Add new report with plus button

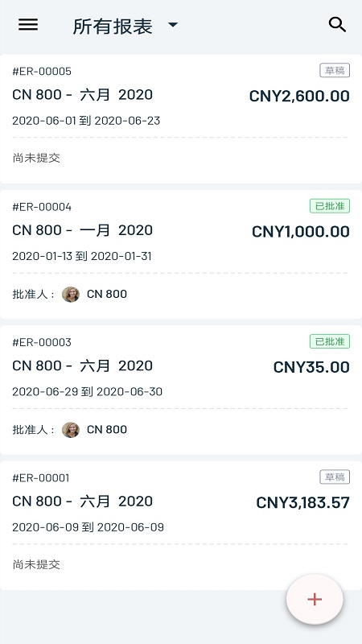point(315,599)
